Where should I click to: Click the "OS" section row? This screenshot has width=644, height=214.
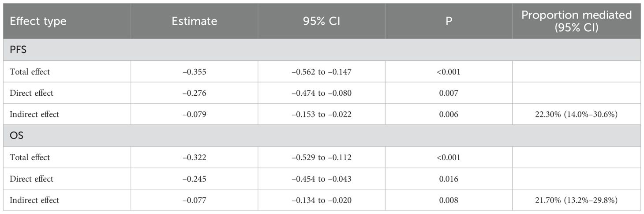click(x=17, y=136)
